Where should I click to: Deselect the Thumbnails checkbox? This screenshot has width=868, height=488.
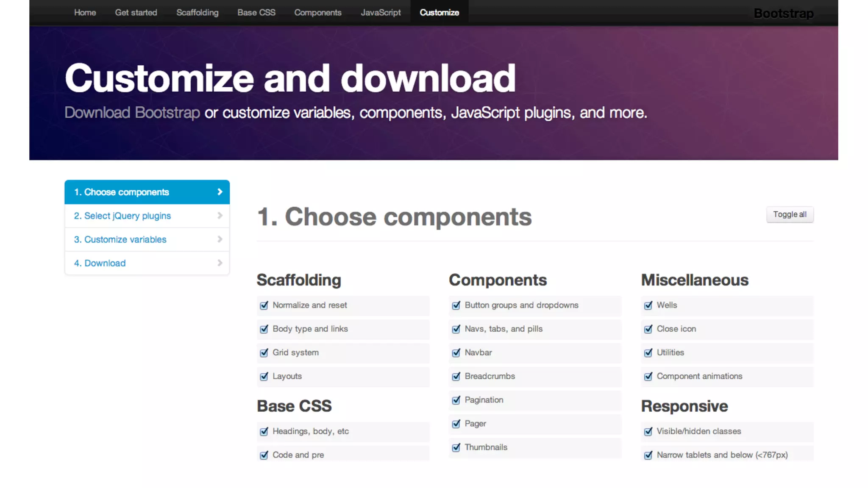click(456, 448)
